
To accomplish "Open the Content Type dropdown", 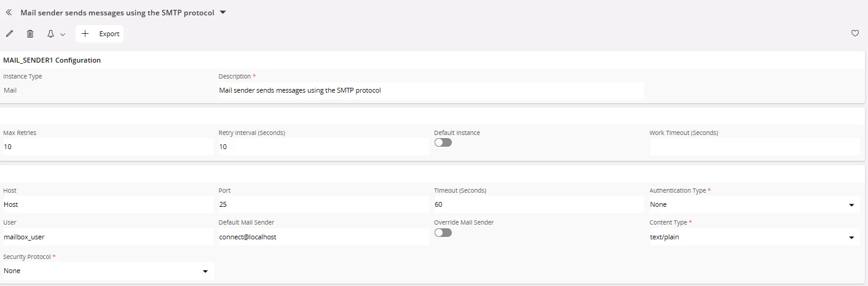I will coord(754,237).
